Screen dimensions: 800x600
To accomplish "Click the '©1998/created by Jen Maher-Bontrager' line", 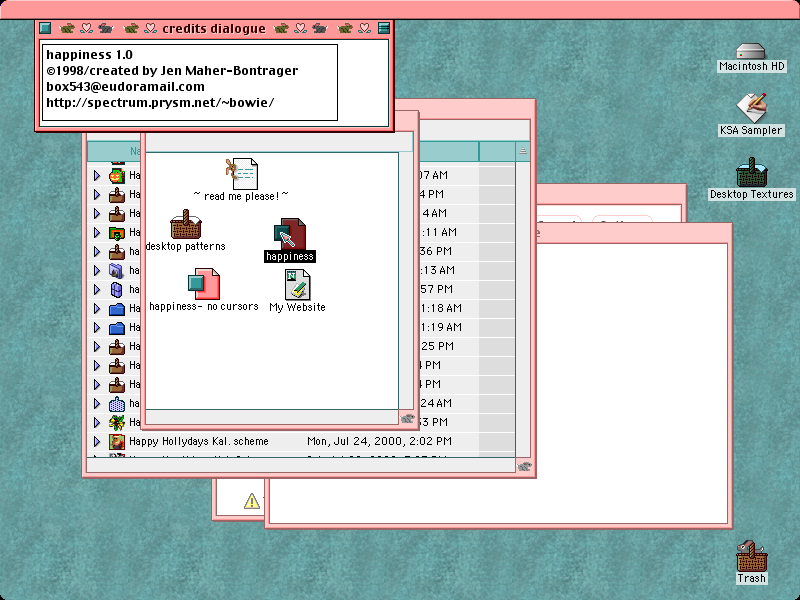I will (x=172, y=70).
